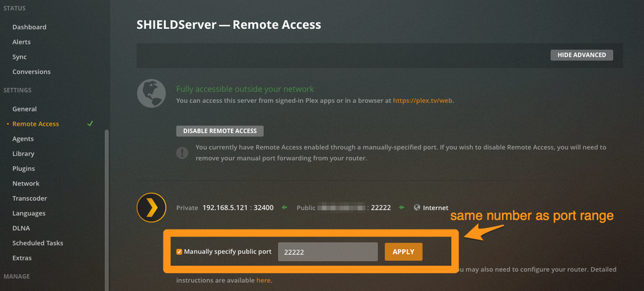Click the sidebar vertical scrollbar
The width and height of the screenshot is (644, 291).
[107, 210]
